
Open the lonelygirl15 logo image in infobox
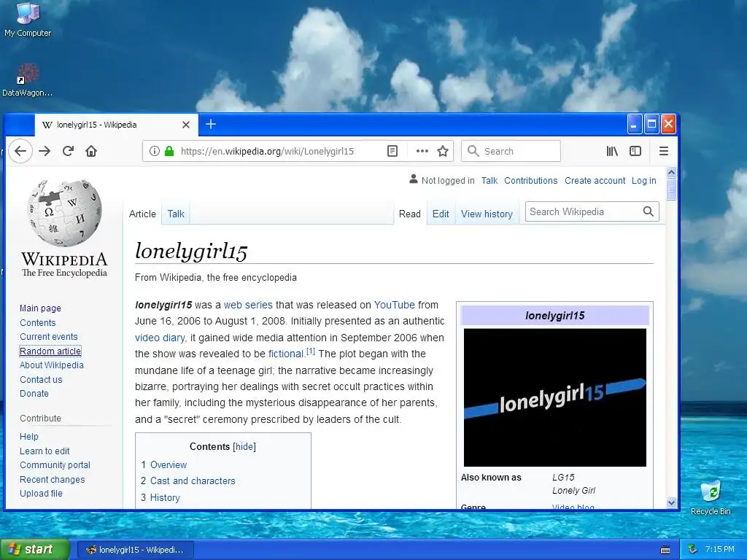coord(555,397)
